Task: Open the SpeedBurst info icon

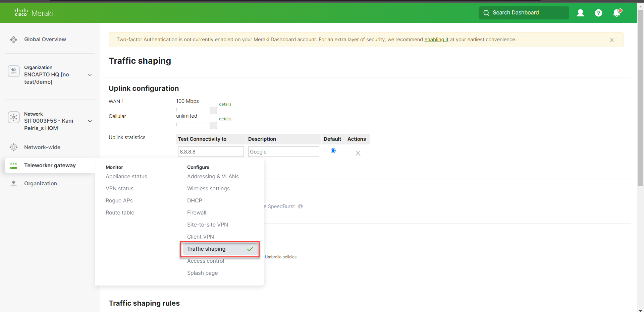Action: pos(301,206)
